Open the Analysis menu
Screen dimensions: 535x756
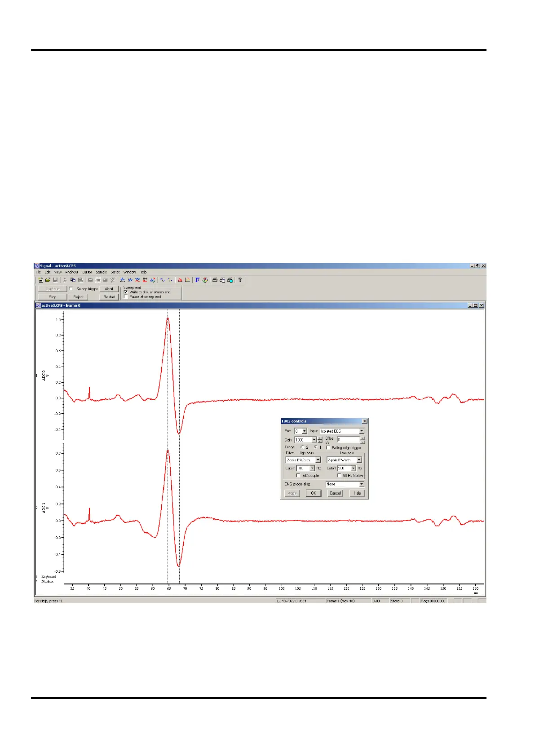pos(71,272)
